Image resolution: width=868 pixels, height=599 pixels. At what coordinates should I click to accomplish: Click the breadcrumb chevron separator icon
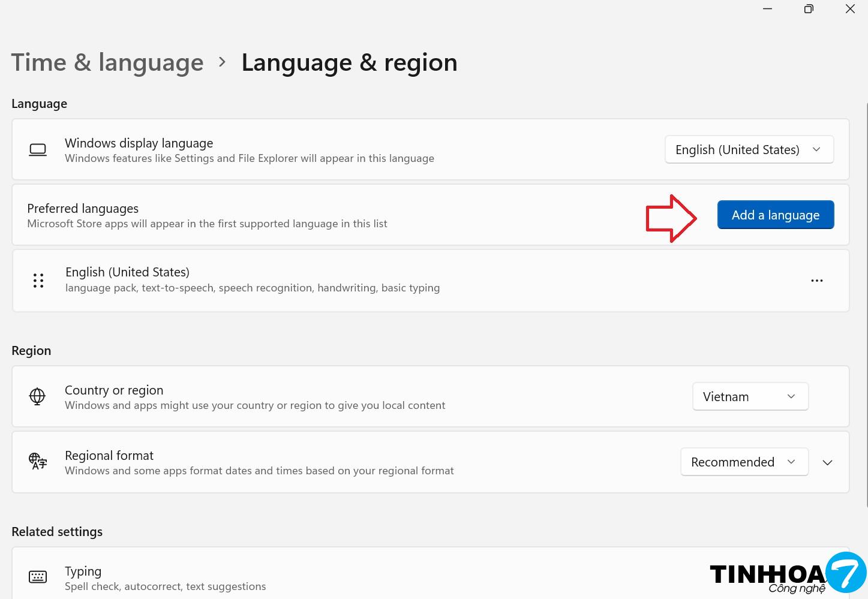(x=223, y=62)
